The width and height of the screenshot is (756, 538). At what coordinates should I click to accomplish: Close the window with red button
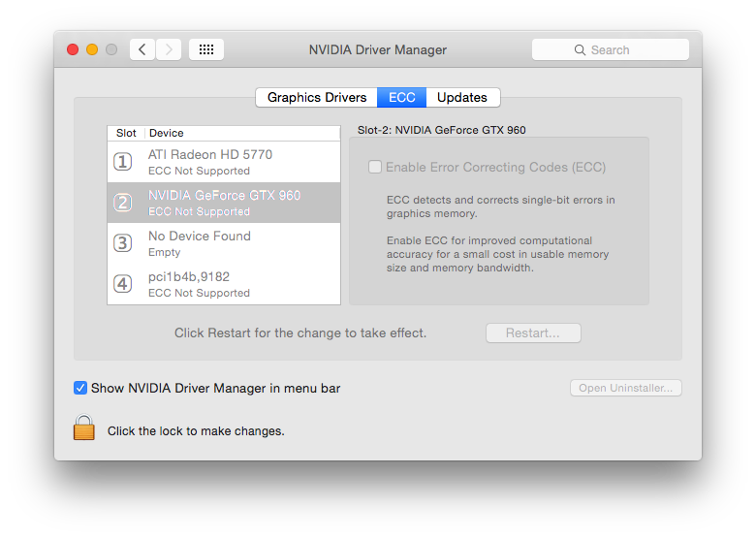[73, 49]
